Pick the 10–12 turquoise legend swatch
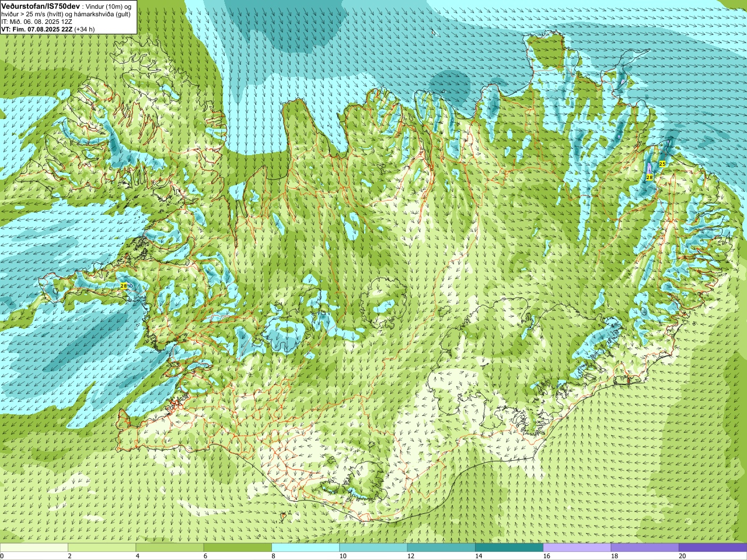This screenshot has width=747, height=560. (x=373, y=548)
